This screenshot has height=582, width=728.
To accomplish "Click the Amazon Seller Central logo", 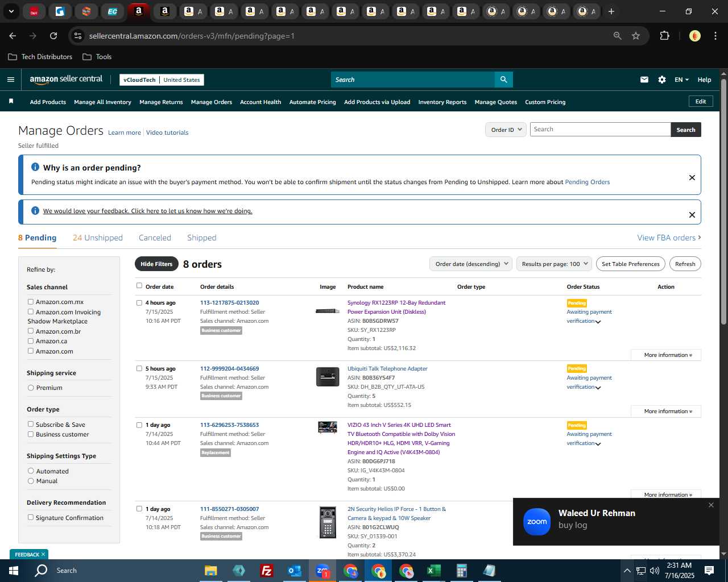I will [66, 80].
